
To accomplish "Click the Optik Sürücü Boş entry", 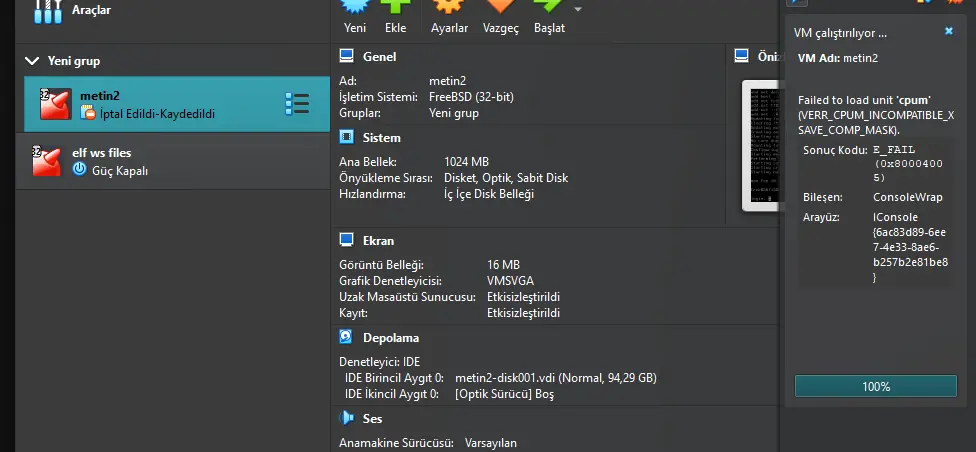I will 504,394.
